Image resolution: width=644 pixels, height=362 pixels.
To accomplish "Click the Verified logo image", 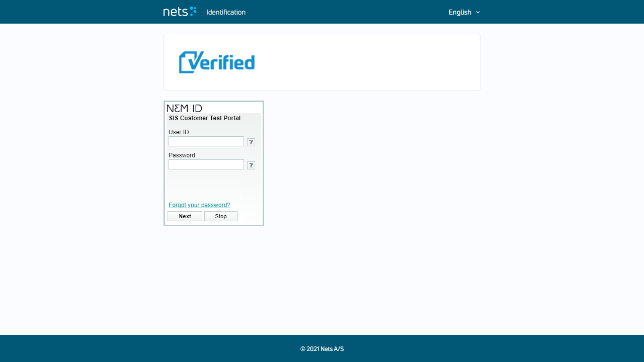I will [x=217, y=62].
